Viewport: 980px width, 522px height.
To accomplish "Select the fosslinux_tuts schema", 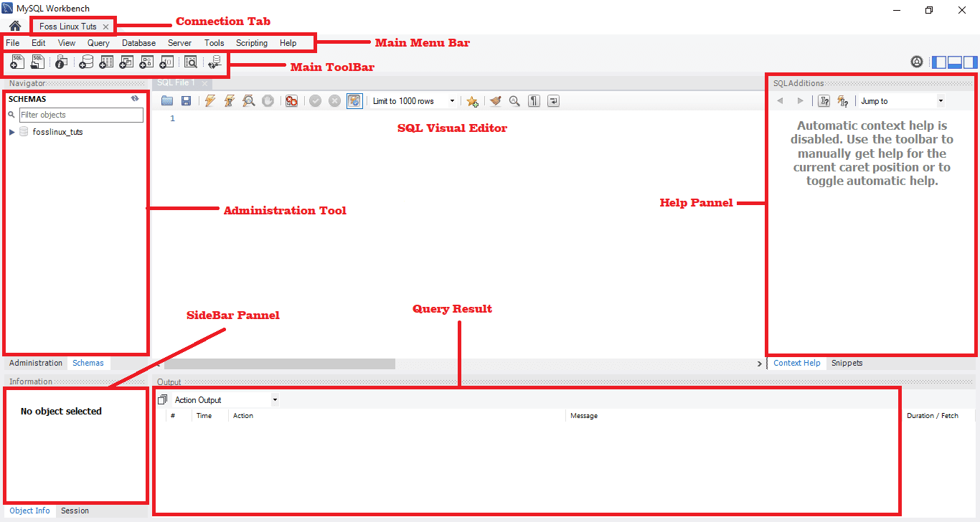I will tap(57, 132).
